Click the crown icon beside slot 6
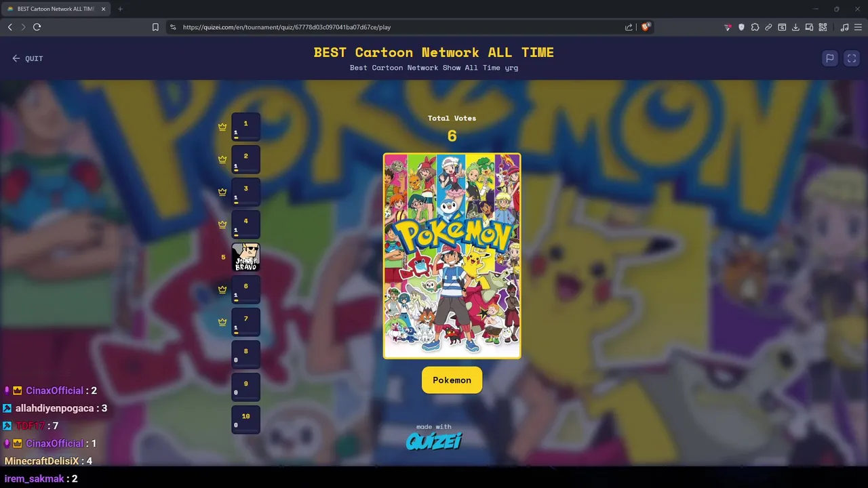Image resolution: width=868 pixels, height=488 pixels. (222, 289)
